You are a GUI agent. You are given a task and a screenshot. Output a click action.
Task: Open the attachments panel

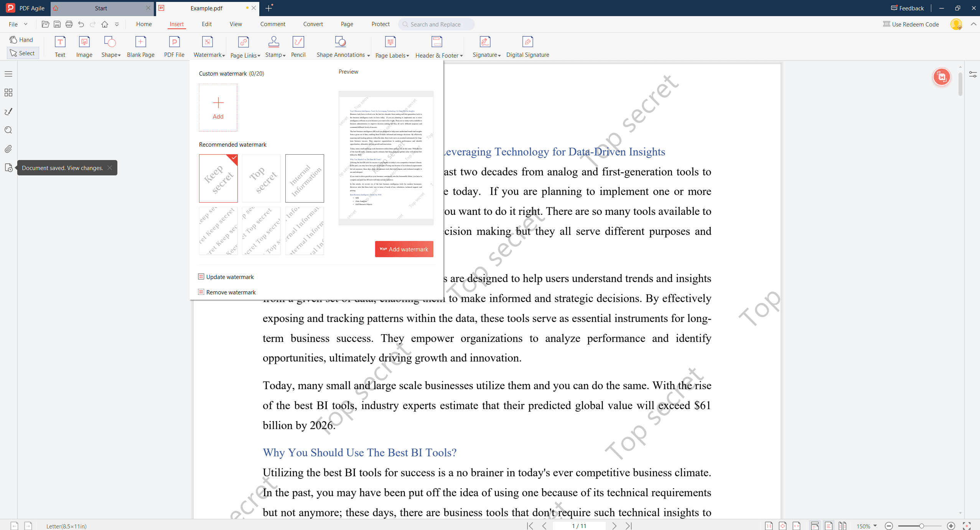pos(8,149)
